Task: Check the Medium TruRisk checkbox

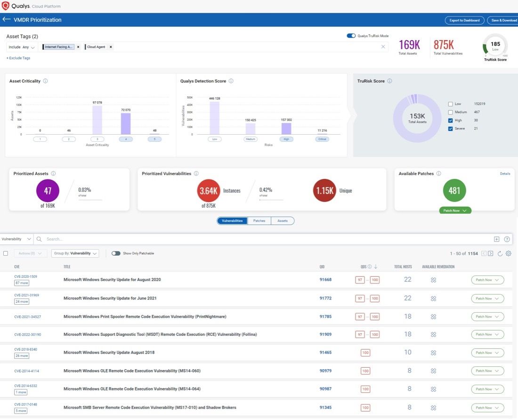Action: (450, 112)
